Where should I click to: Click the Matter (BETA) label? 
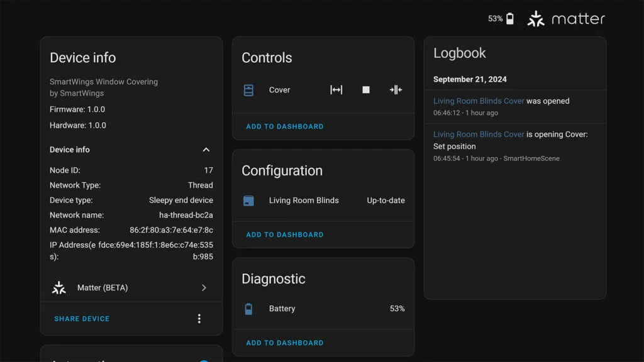pos(103,288)
